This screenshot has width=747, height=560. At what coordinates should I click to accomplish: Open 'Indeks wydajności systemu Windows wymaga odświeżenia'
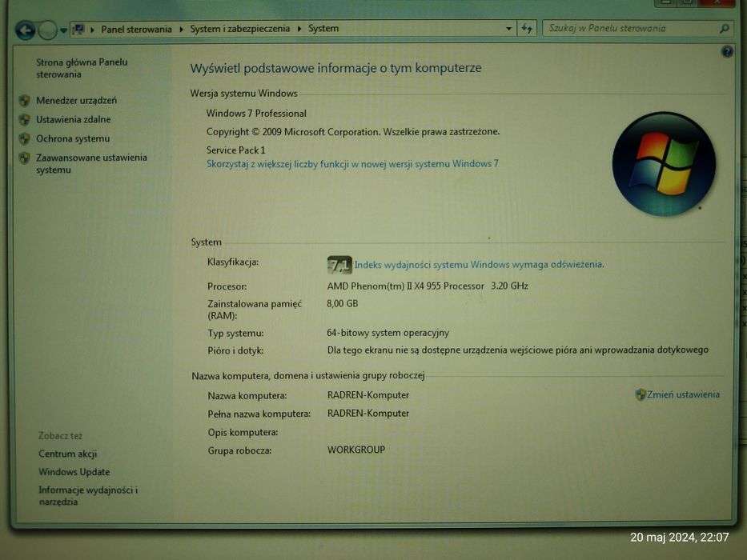(479, 265)
